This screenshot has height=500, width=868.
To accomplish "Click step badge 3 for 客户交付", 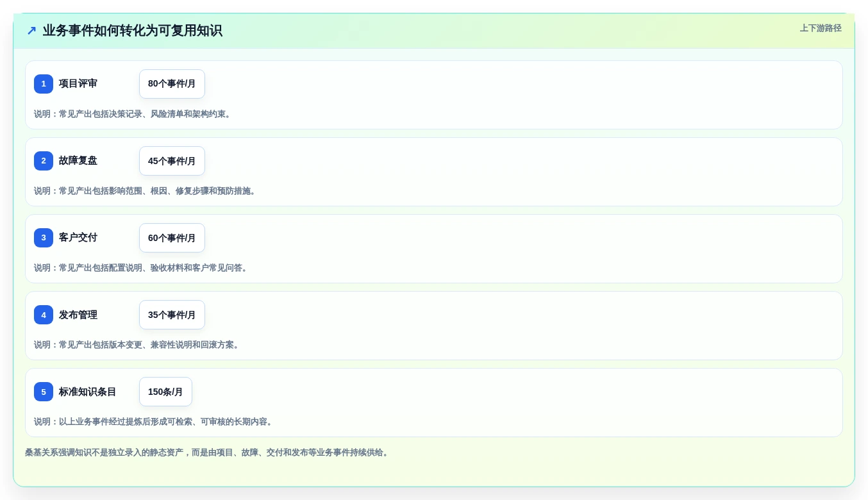I will click(x=44, y=238).
